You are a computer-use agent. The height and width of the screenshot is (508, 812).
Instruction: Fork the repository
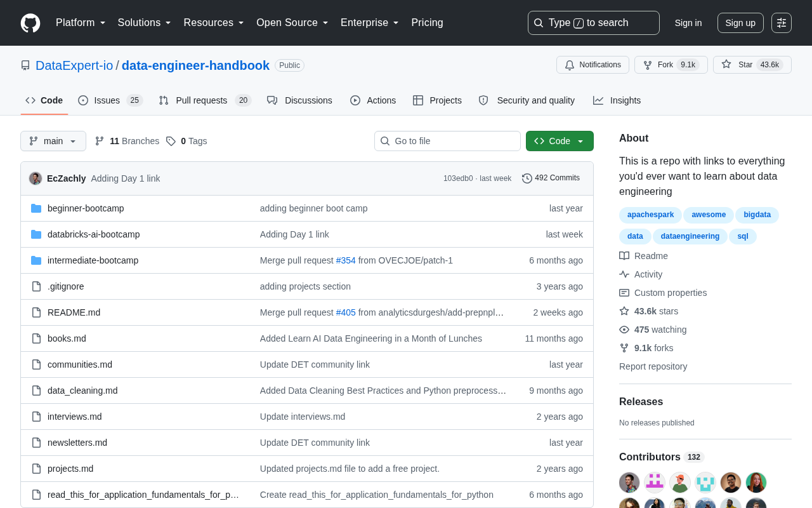pyautogui.click(x=671, y=65)
